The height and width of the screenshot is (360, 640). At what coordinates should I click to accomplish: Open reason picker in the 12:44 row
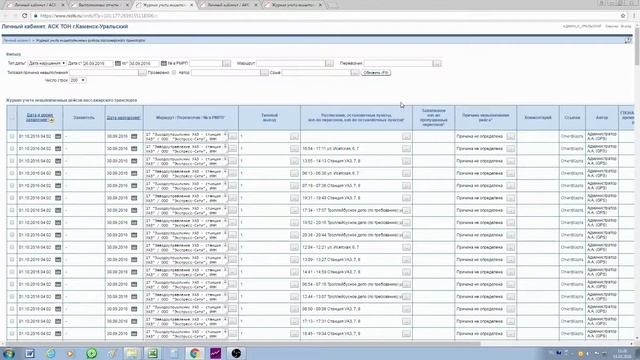510,297
